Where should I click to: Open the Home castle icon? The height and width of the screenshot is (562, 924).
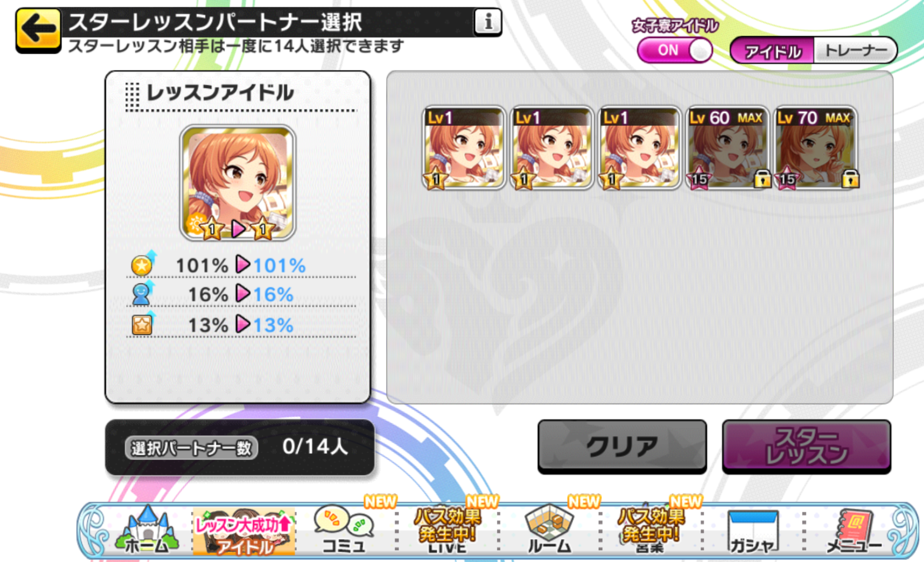click(147, 531)
